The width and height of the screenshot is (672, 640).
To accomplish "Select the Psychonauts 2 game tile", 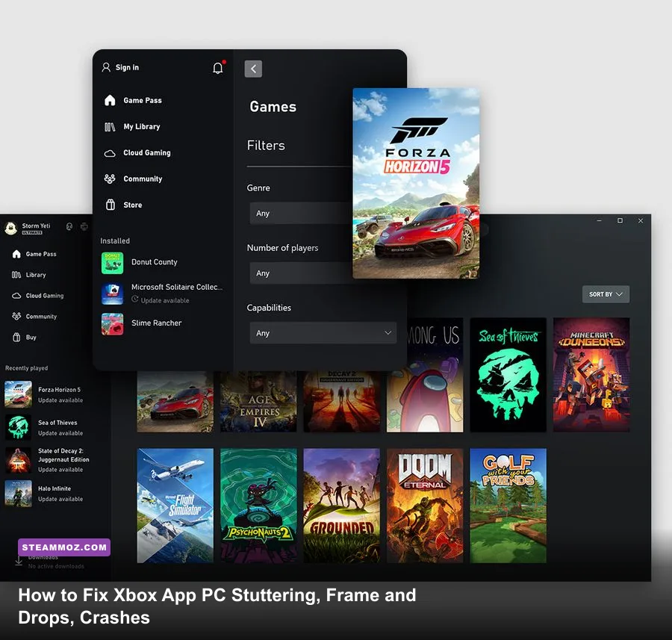I will pyautogui.click(x=258, y=506).
